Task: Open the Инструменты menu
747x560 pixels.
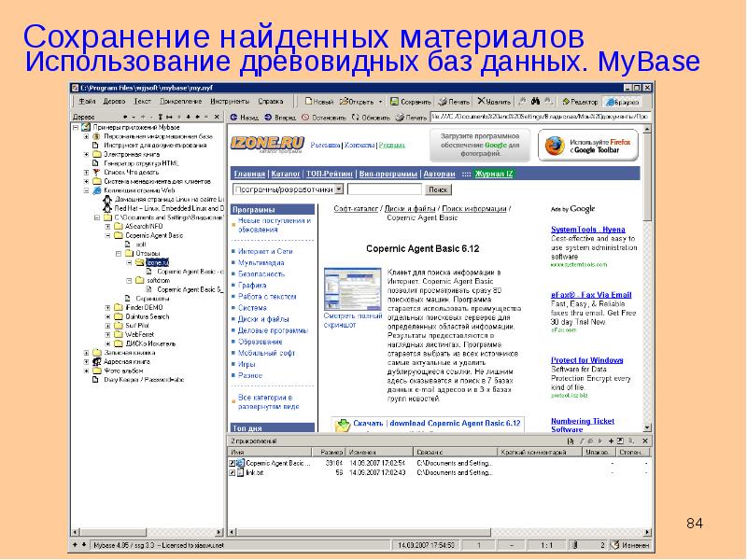Action: point(229,100)
